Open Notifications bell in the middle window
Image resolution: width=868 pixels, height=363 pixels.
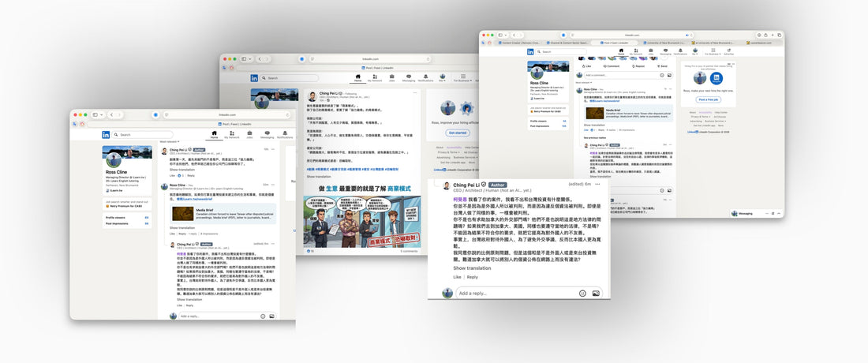click(x=425, y=78)
